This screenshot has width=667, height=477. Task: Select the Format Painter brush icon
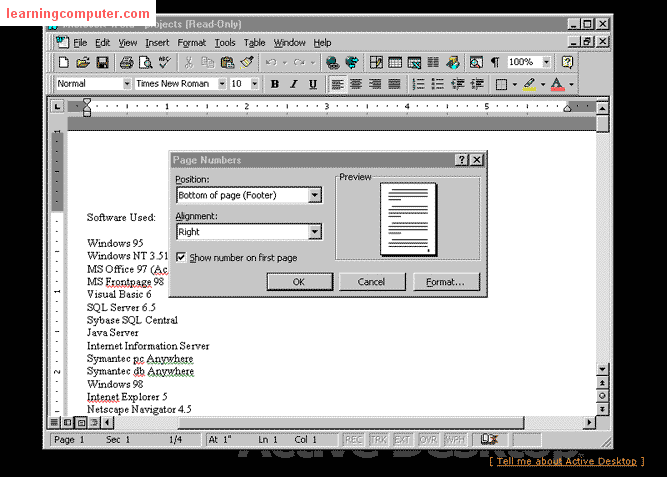coord(247,63)
